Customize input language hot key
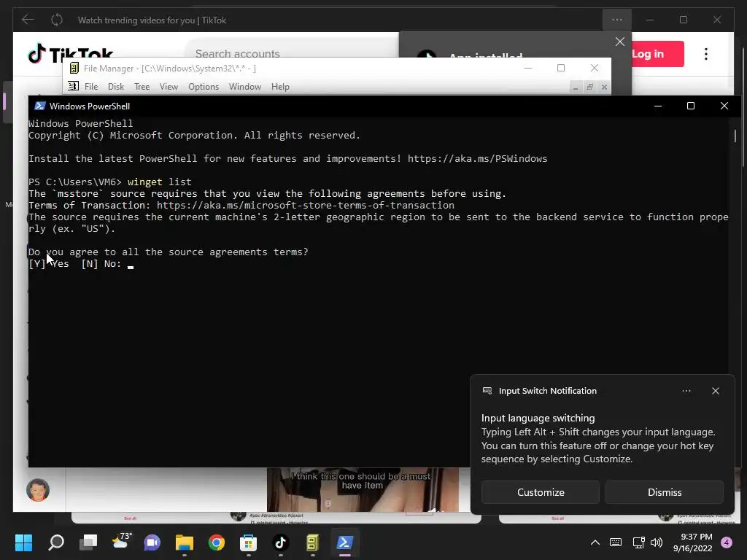This screenshot has width=747, height=560. pyautogui.click(x=541, y=492)
